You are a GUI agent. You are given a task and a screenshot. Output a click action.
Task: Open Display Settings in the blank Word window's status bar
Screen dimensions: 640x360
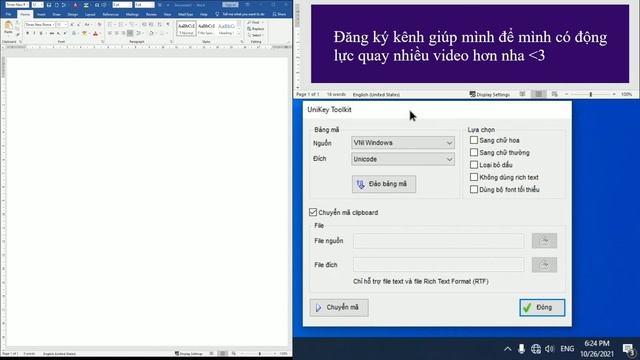point(189,353)
